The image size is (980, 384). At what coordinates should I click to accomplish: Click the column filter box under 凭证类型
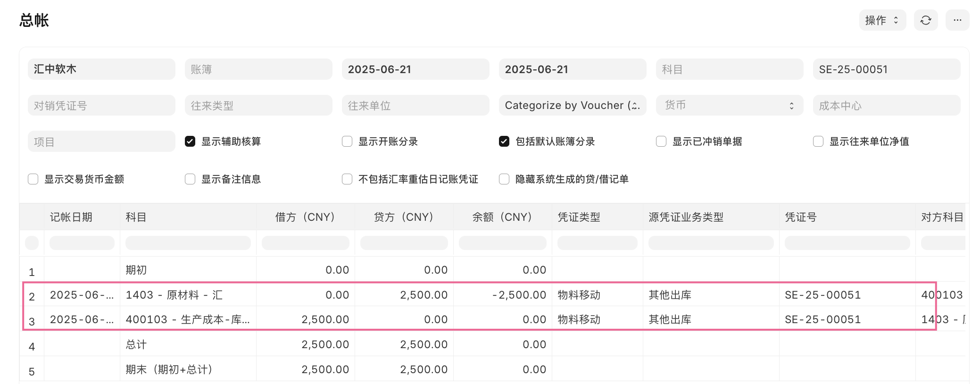598,243
